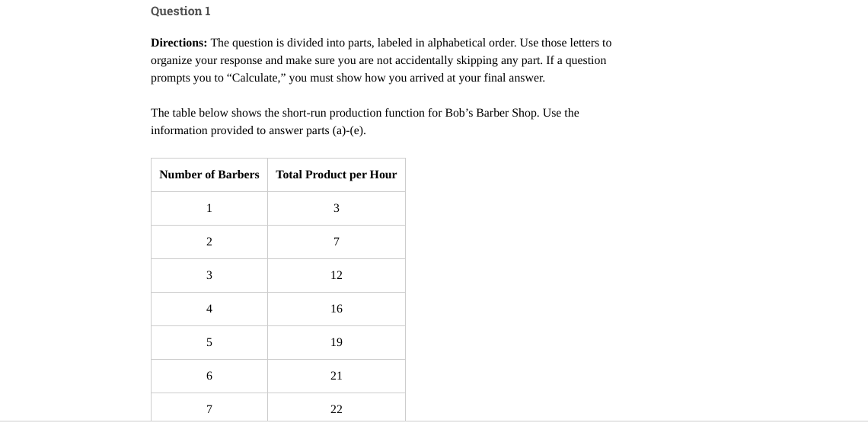Click the Total Product cell showing 16
This screenshot has height=423, width=868.
pos(336,309)
